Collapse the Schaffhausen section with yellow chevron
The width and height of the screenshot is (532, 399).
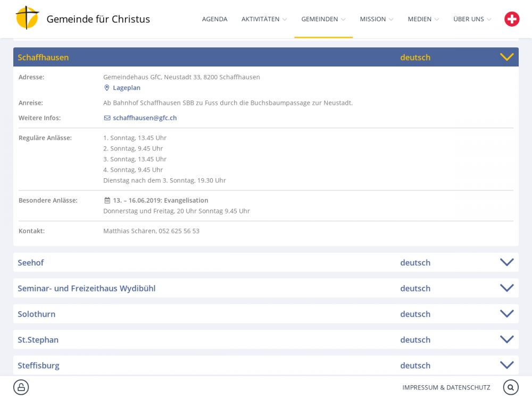(x=506, y=57)
